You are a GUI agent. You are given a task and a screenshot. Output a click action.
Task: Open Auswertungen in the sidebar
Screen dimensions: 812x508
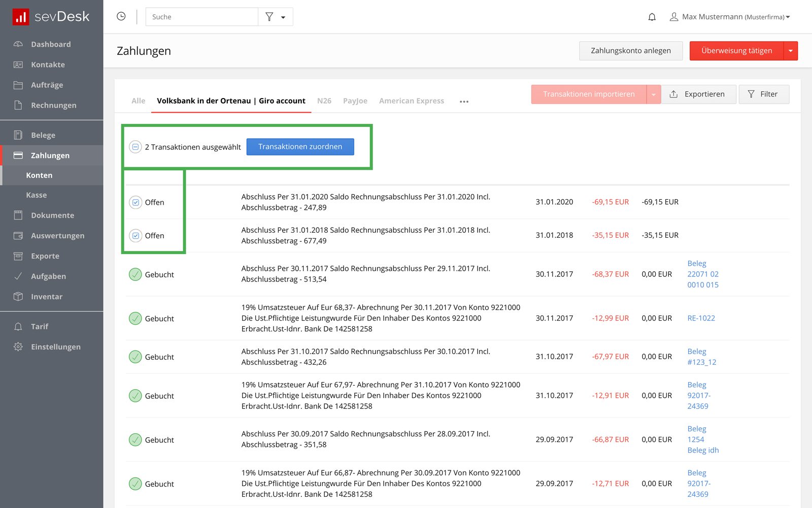[51, 236]
